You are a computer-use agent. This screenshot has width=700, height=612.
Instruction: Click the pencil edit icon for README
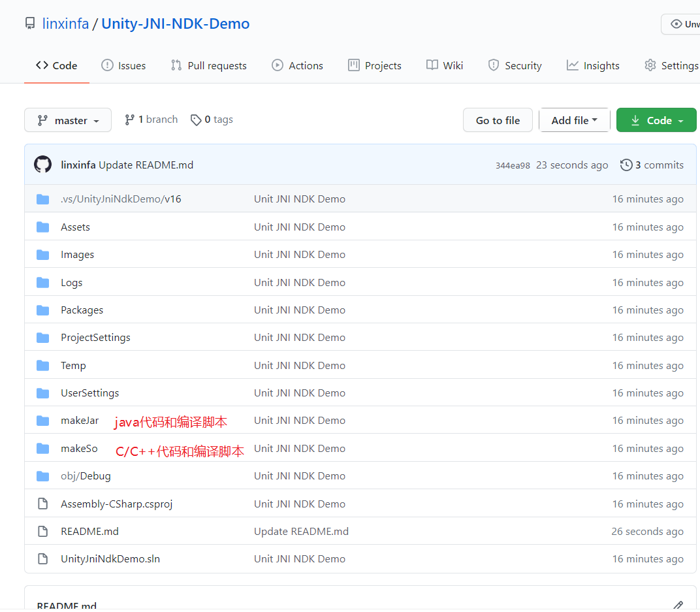pyautogui.click(x=678, y=605)
